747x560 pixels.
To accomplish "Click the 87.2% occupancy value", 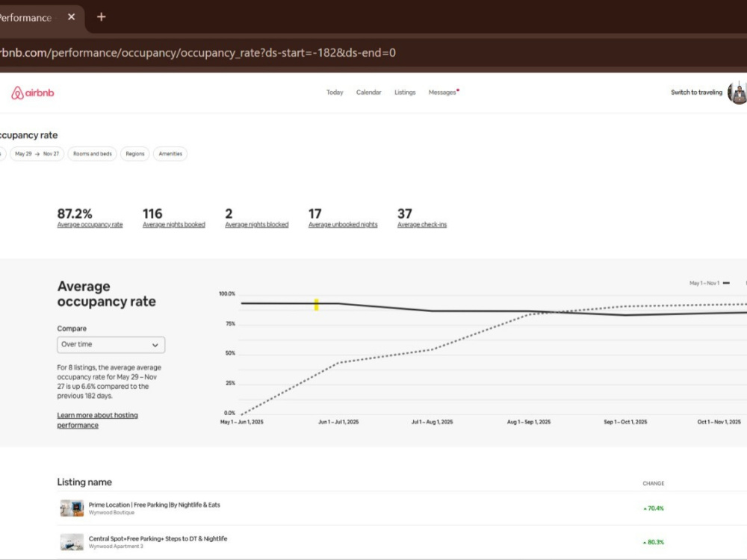I will click(x=75, y=214).
